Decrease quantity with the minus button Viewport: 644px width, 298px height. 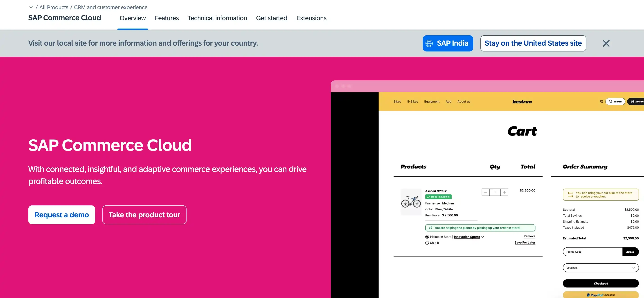pos(485,192)
